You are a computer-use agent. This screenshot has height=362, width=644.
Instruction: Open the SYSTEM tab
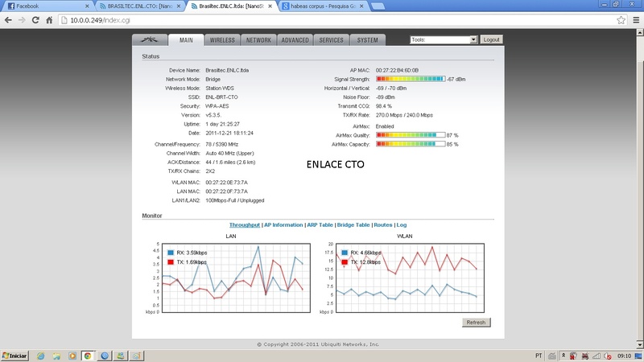click(x=368, y=39)
